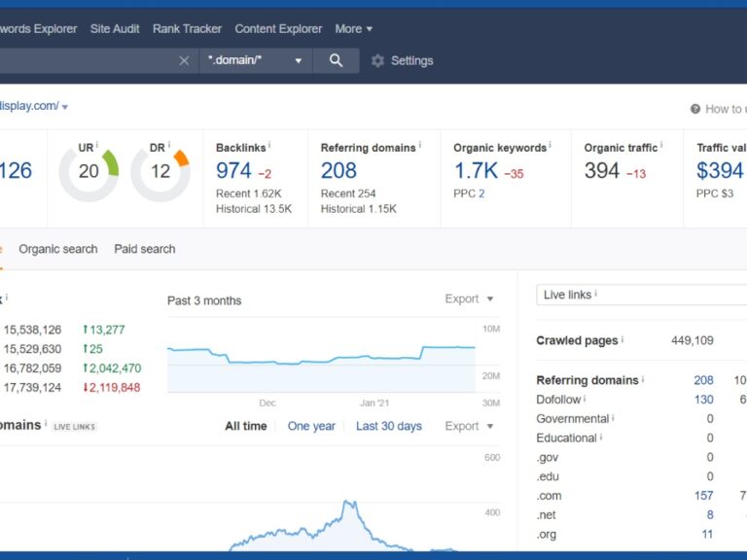Click info icon by sidebar Referring domains
This screenshot has height=560, width=747.
pos(643,379)
